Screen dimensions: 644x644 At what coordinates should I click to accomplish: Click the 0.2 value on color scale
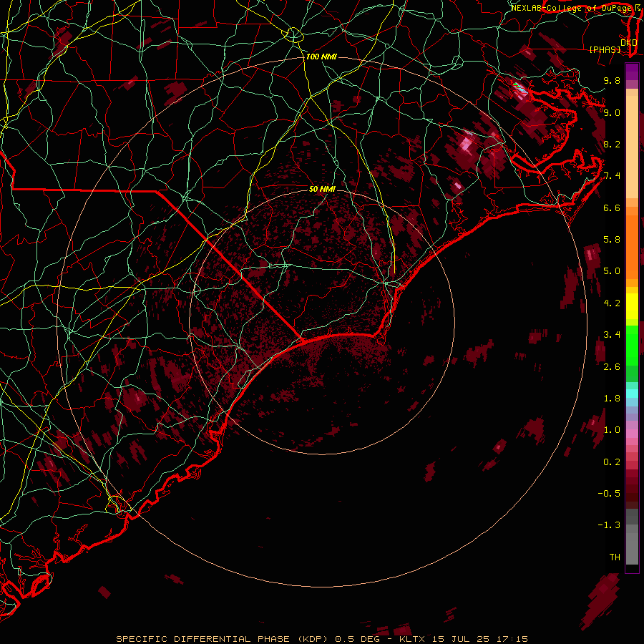pyautogui.click(x=612, y=462)
